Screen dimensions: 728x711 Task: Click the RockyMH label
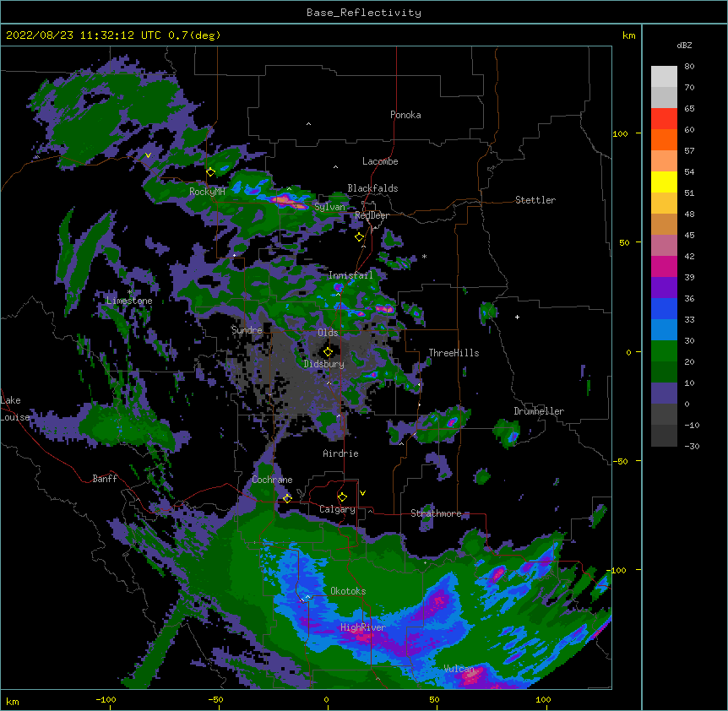coord(207,191)
